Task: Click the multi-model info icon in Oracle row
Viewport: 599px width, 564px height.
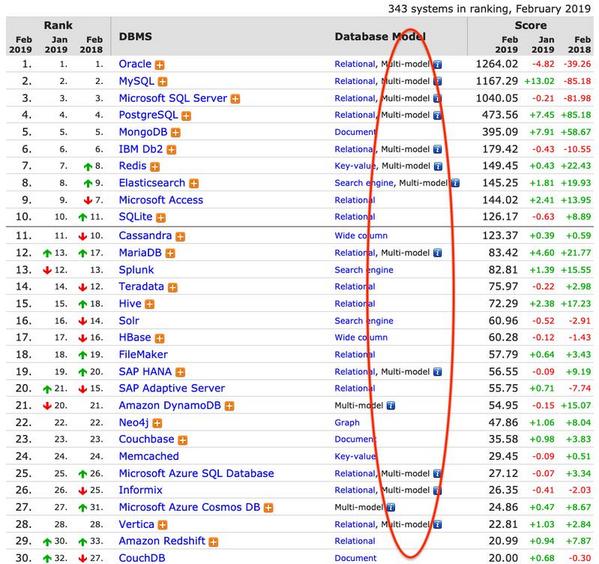Action: coord(438,64)
